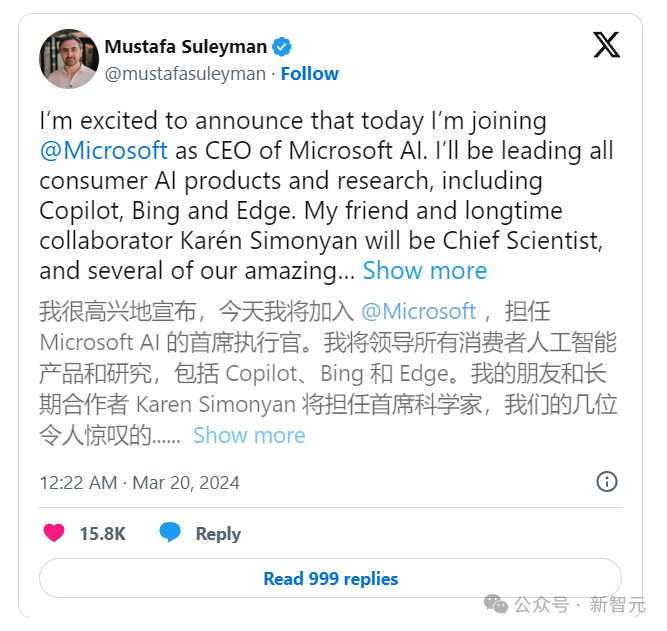Screen dimensions: 667x631
Task: Open @Microsoft mention in the English tweet
Action: [103, 150]
